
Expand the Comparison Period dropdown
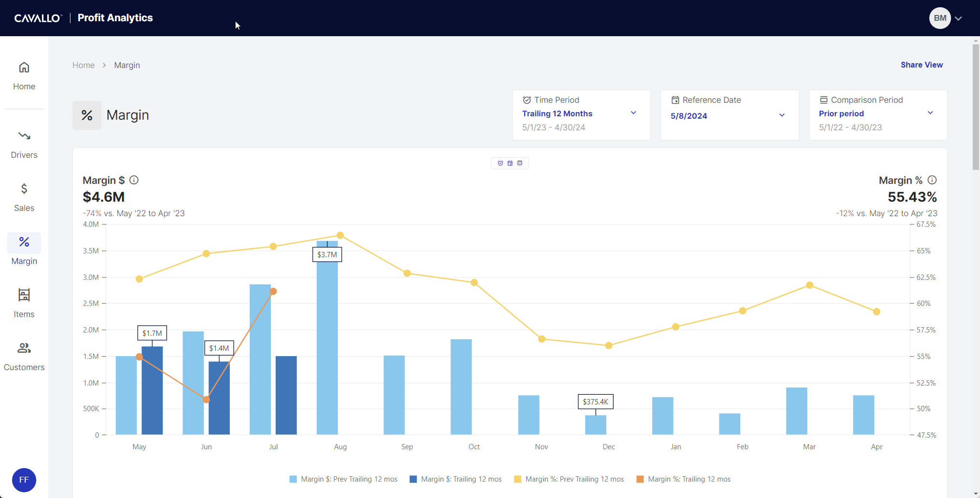(x=930, y=113)
